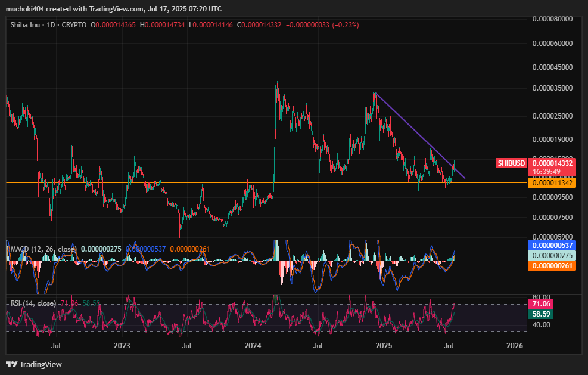Click the 2023 label on time axis

122,345
